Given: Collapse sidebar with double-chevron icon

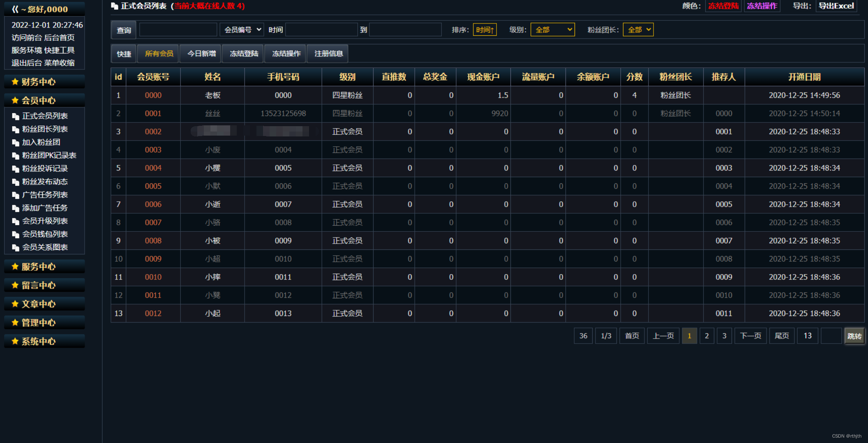Looking at the screenshot, I should (x=15, y=9).
